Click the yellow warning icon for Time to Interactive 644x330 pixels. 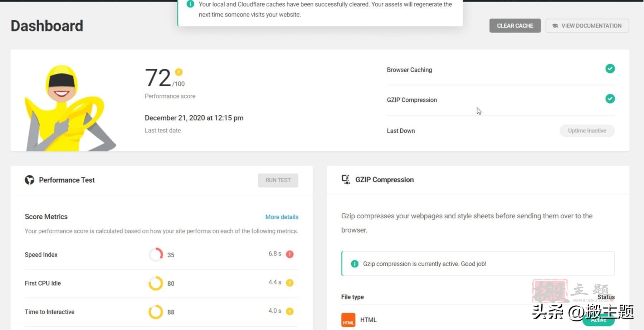click(x=290, y=311)
